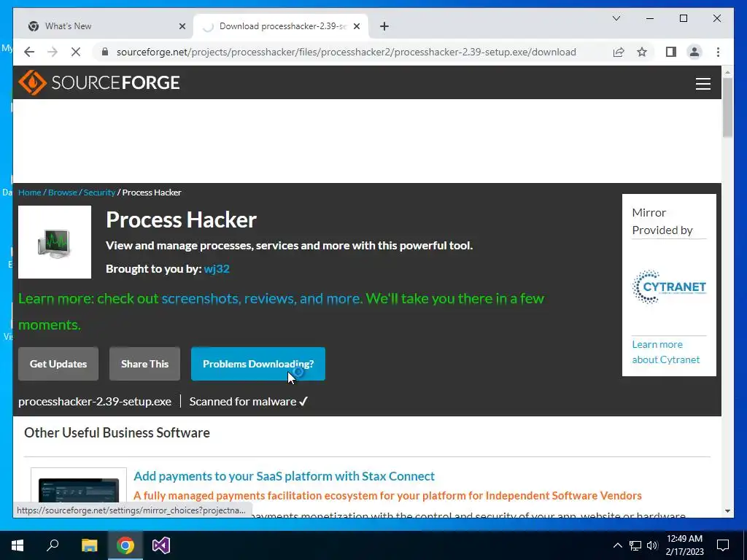Select the Download processhacker-2.39 tab

pos(281,26)
